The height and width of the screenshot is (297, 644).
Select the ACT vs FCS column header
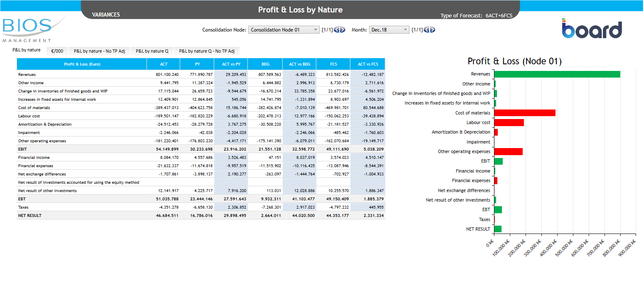coord(368,64)
